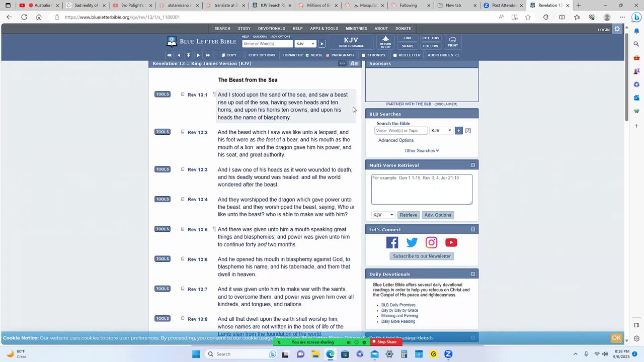This screenshot has width=644, height=362.
Task: Go to the next chapter arrow
Action: tap(198, 55)
